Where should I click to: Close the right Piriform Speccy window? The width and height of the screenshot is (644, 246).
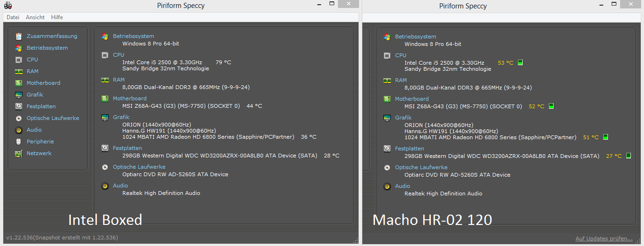[x=629, y=4]
